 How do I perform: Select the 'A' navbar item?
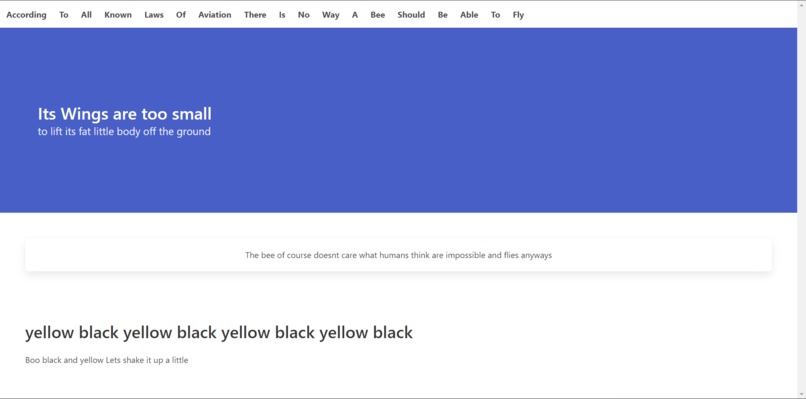coord(355,15)
